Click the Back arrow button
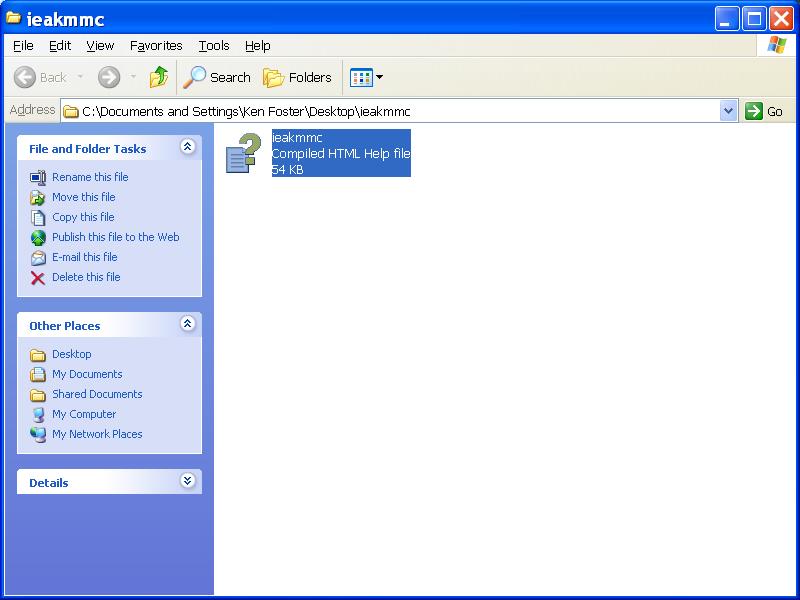This screenshot has width=800, height=600. click(x=24, y=78)
